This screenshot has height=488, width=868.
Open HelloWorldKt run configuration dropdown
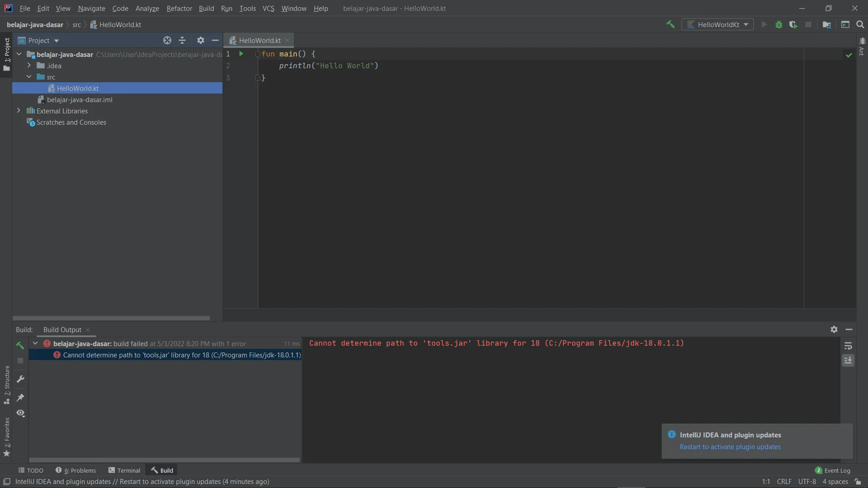tap(717, 24)
